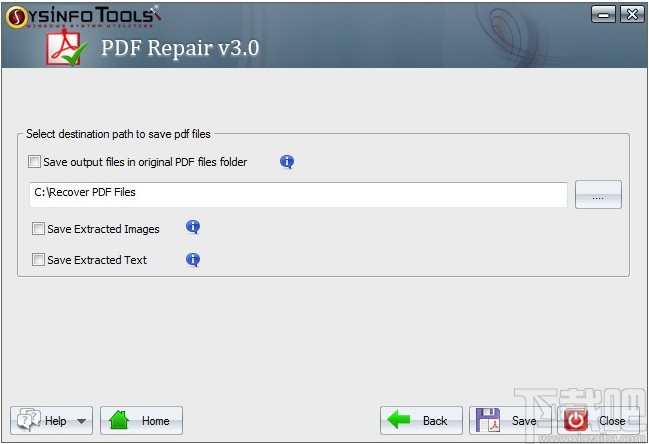Browse for destination folder with the dotted button
This screenshot has width=649, height=444.
pyautogui.click(x=598, y=194)
